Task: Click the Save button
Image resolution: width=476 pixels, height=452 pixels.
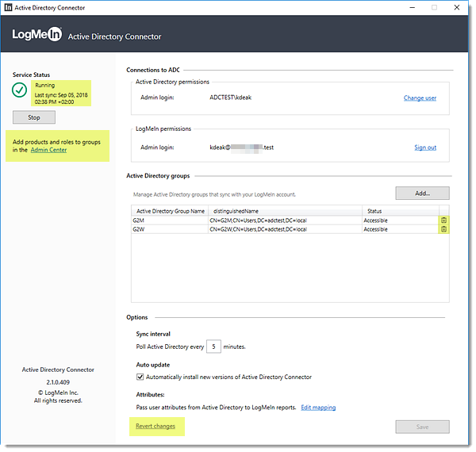Action: 422,427
